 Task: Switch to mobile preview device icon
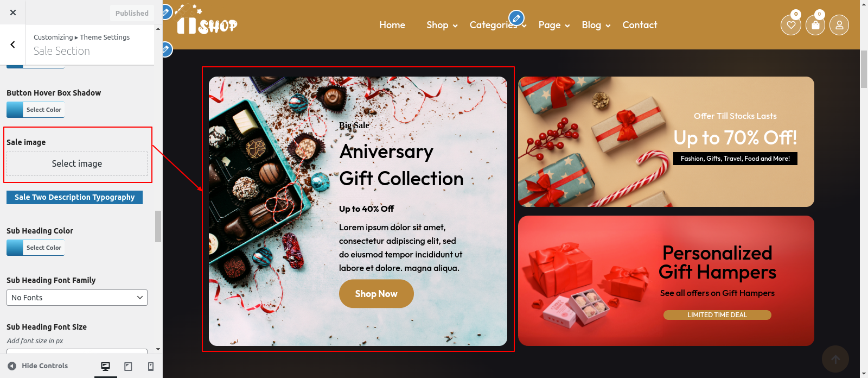point(151,366)
